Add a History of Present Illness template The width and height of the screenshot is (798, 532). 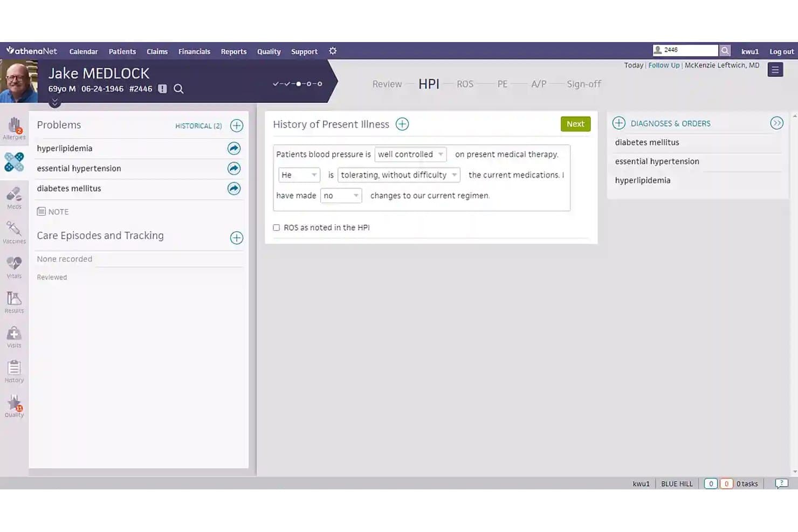tap(402, 124)
